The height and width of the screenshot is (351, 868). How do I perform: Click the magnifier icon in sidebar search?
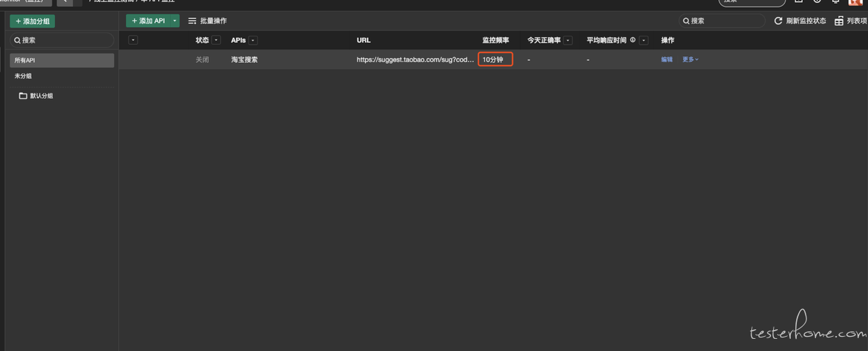click(18, 40)
